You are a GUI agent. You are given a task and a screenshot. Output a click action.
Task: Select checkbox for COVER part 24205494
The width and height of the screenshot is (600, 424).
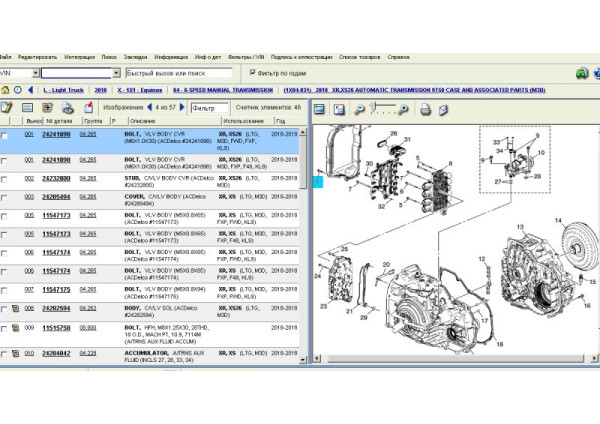click(6, 197)
